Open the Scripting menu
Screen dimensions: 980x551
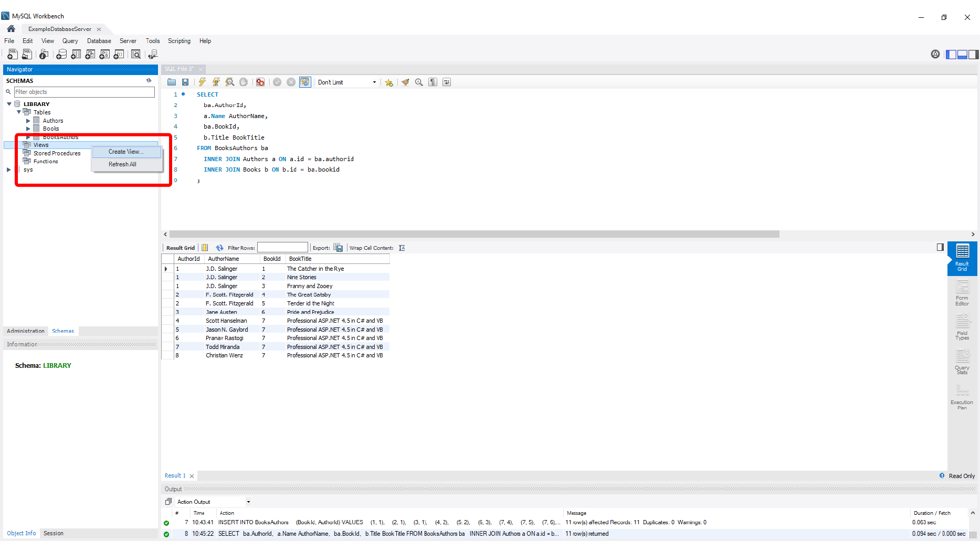pos(179,41)
